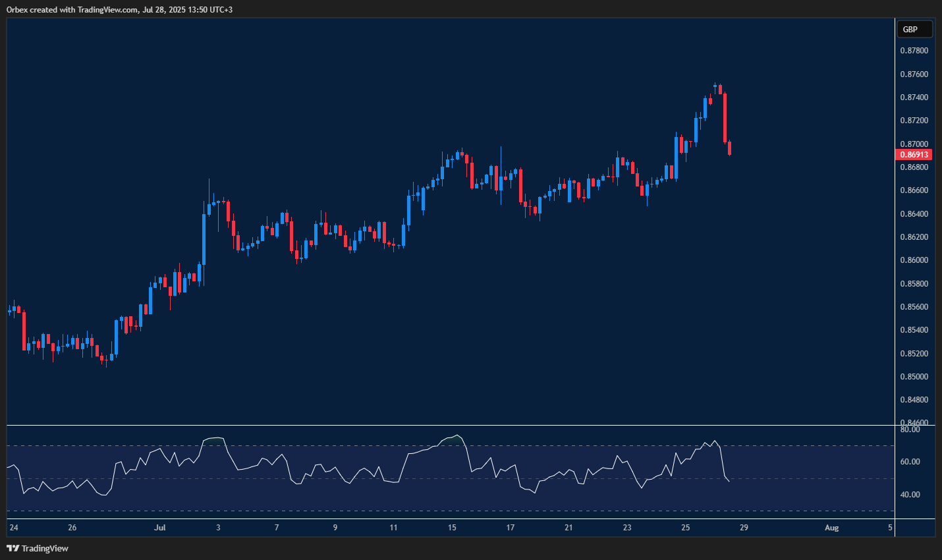Click the RSI 40.00 level label
The width and height of the screenshot is (942, 560).
click(909, 494)
